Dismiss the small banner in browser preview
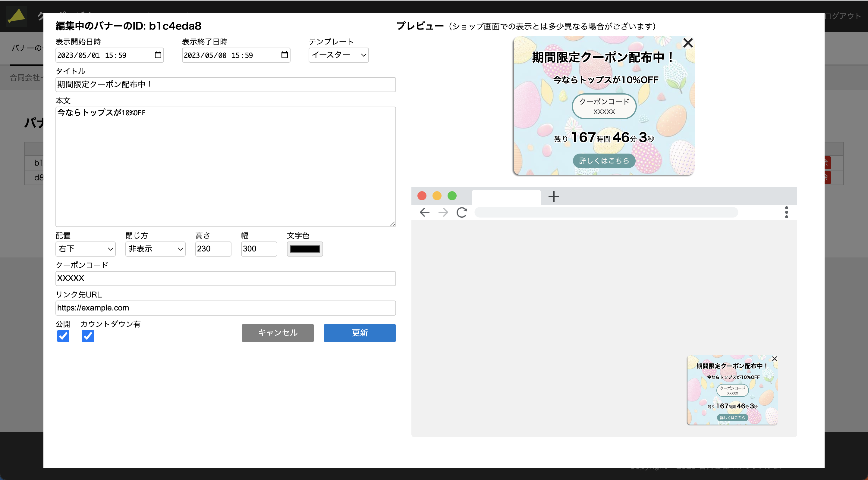 point(775,358)
